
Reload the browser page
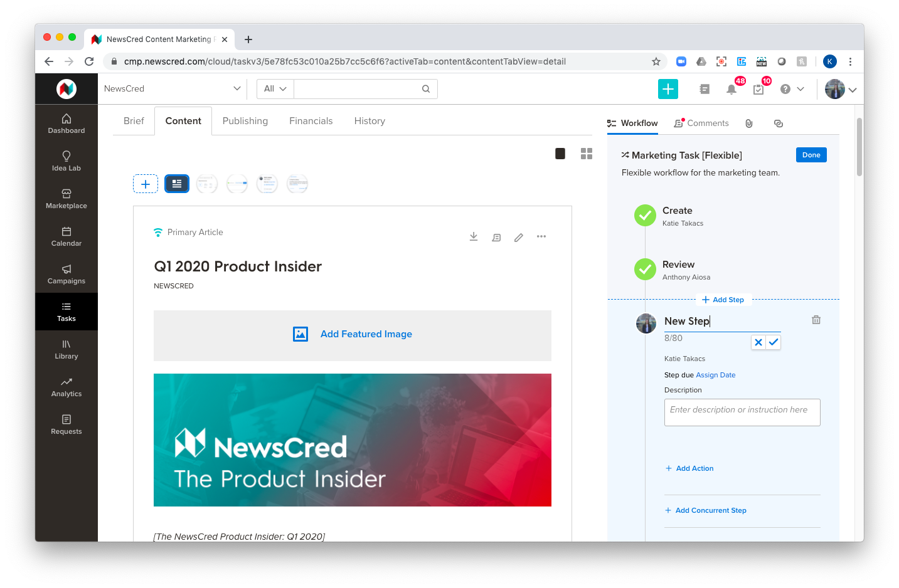89,61
